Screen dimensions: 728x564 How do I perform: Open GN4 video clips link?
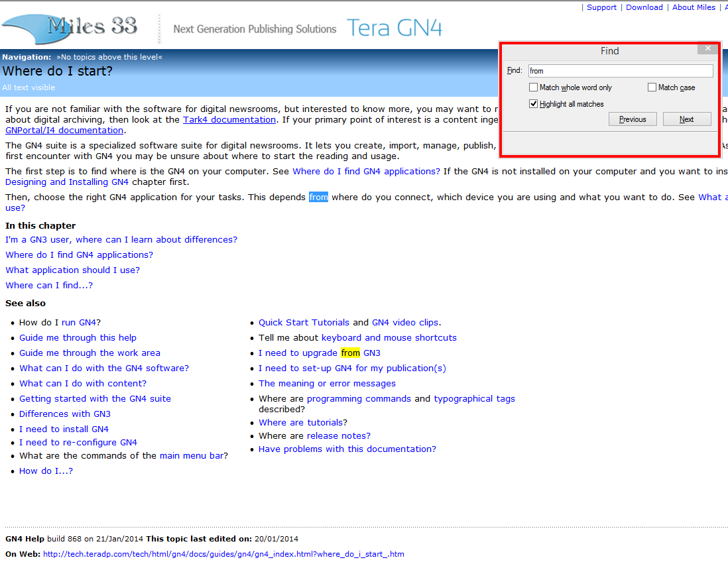pos(405,322)
